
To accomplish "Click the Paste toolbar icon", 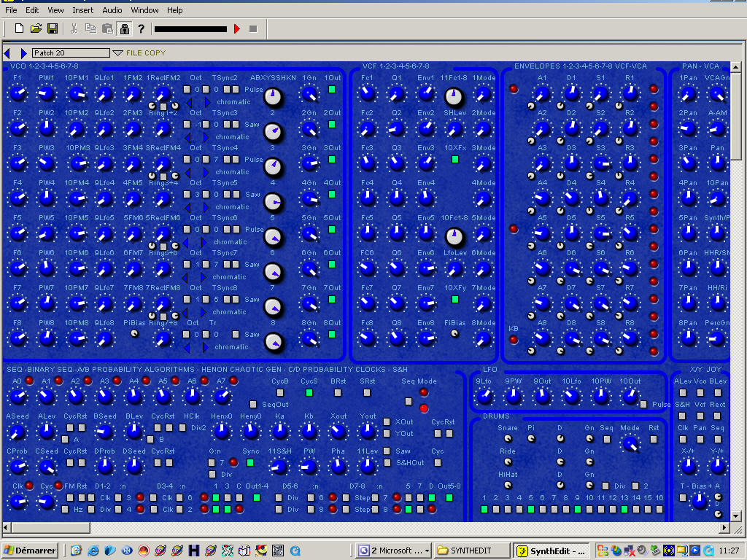I will click(x=107, y=28).
